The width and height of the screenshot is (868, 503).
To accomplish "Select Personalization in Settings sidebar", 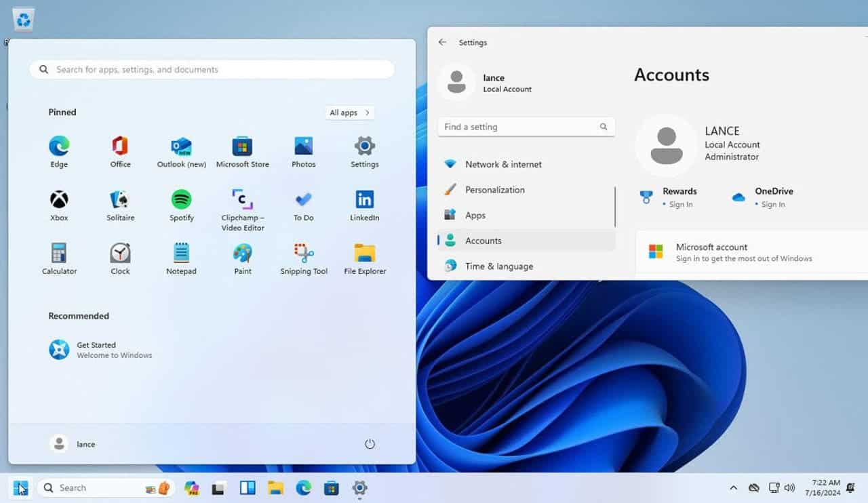I will (494, 190).
